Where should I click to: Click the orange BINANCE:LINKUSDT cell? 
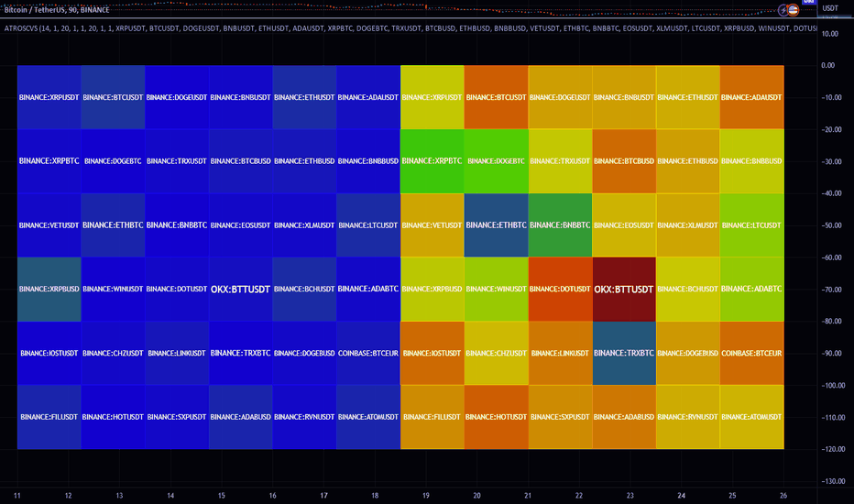click(x=560, y=353)
